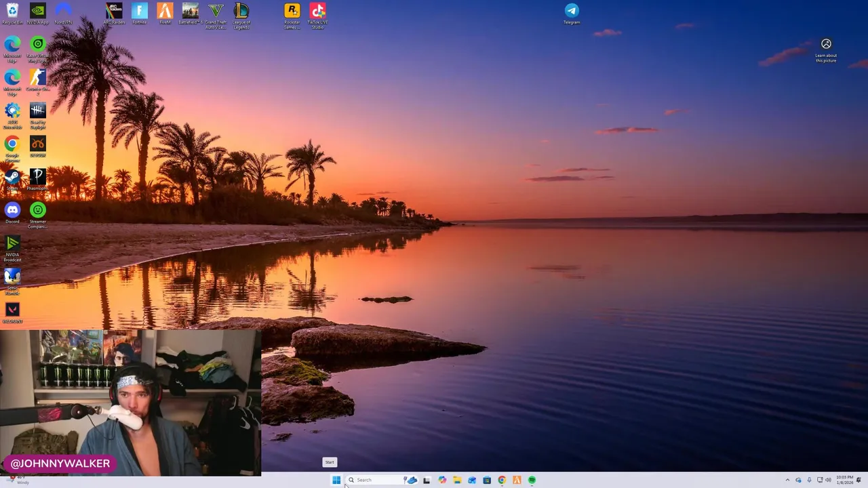Open Rockstar Games Launcher desktop icon

[292, 16]
